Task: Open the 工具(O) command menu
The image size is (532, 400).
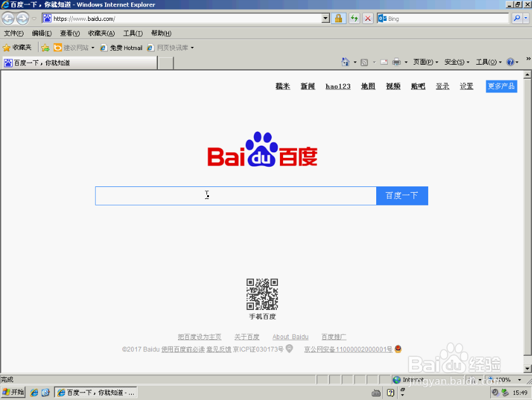Action: (x=488, y=62)
